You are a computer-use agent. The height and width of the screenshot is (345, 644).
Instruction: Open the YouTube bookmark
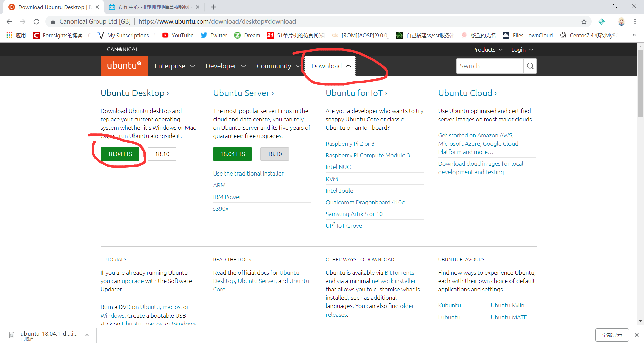click(178, 35)
